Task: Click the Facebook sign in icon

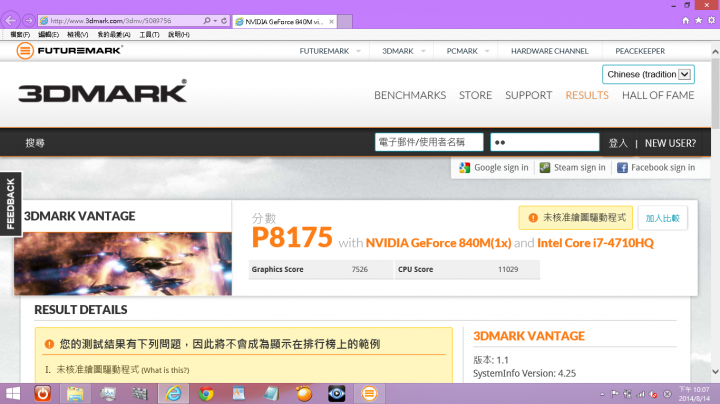Action: (x=622, y=168)
